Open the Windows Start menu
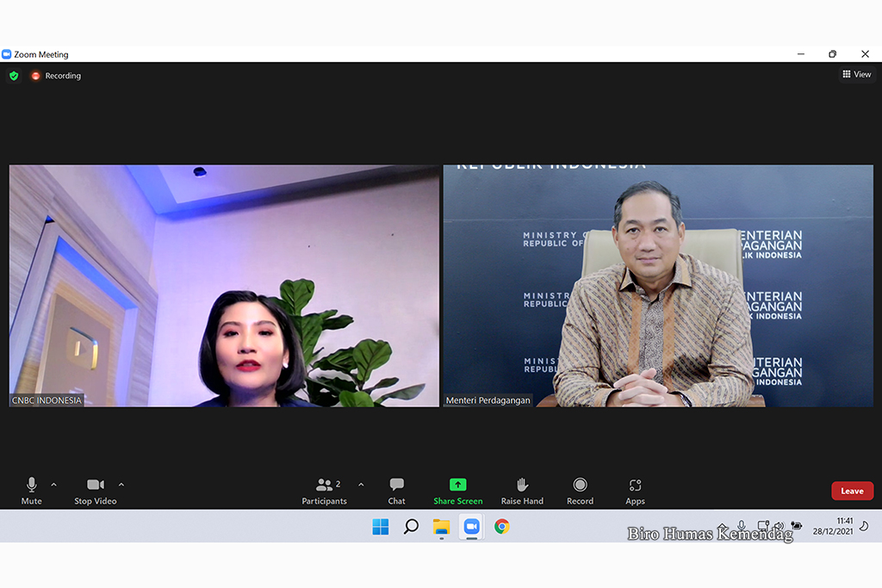The width and height of the screenshot is (882, 588). [380, 527]
